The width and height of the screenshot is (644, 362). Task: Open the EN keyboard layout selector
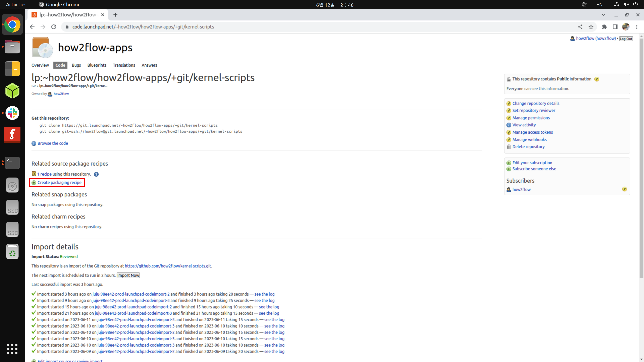click(600, 4)
